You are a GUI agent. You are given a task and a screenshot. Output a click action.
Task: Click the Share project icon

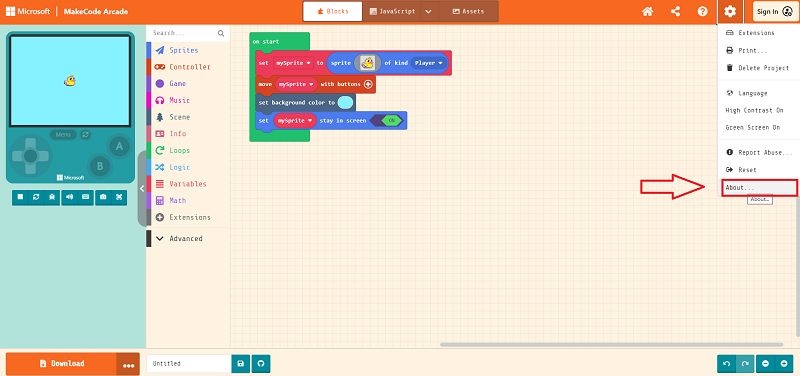click(675, 11)
